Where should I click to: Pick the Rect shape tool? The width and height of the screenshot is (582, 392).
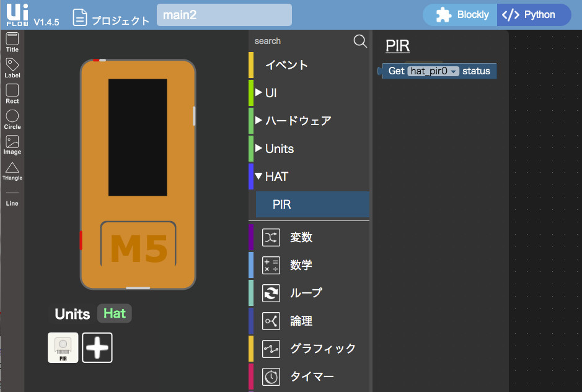[12, 93]
